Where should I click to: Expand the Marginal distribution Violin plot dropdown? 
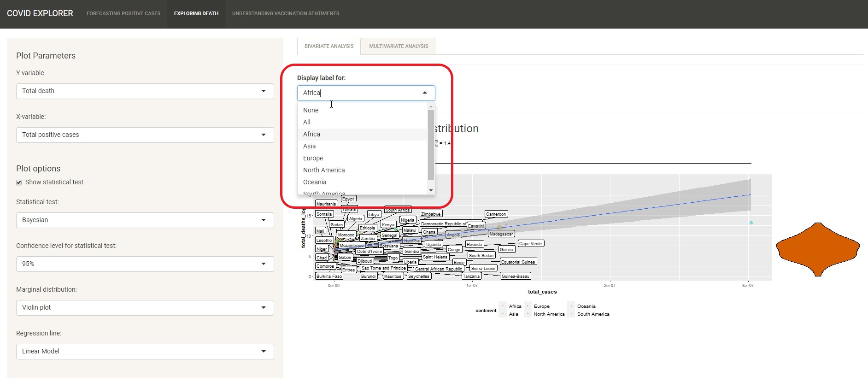tap(145, 308)
